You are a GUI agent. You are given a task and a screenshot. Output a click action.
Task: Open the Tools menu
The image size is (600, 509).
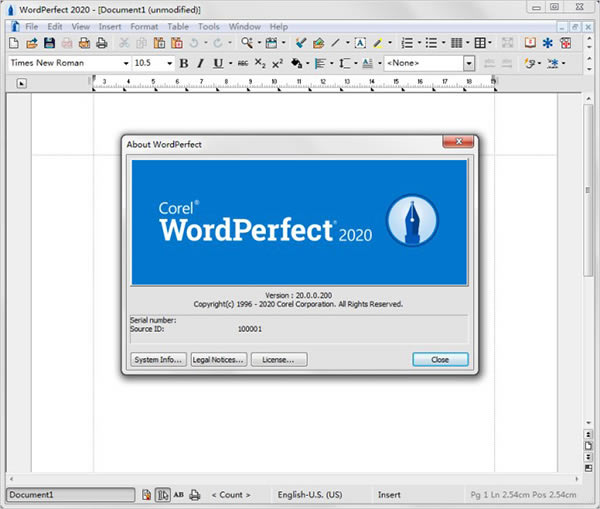point(209,25)
